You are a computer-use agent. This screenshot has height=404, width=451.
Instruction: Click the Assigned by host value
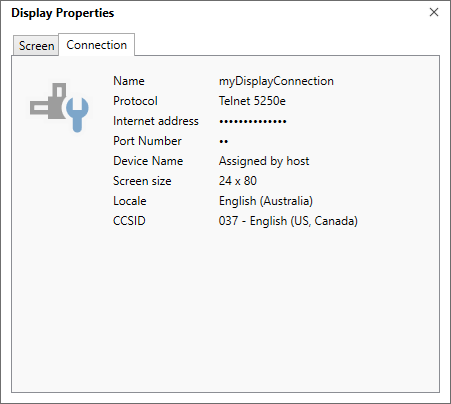264,161
